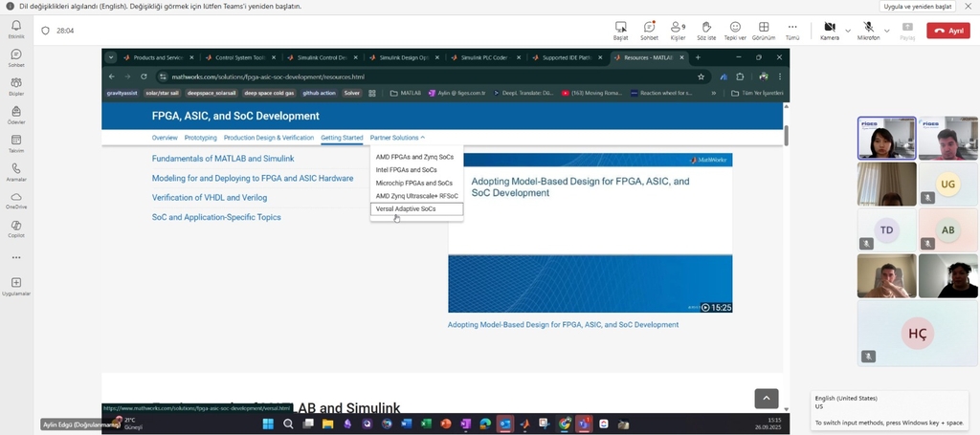This screenshot has width=980, height=435.
Task: Click Uygula ve yeniden başlat button
Action: click(917, 6)
